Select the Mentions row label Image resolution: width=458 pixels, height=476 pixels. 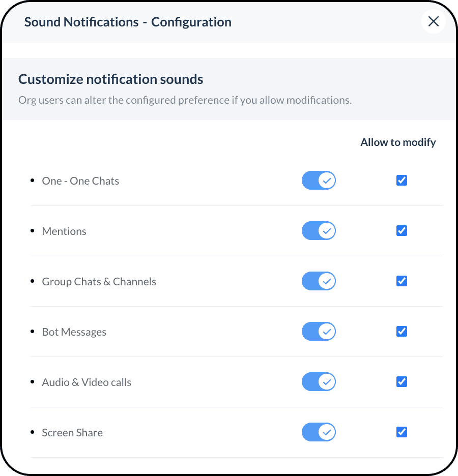click(64, 231)
